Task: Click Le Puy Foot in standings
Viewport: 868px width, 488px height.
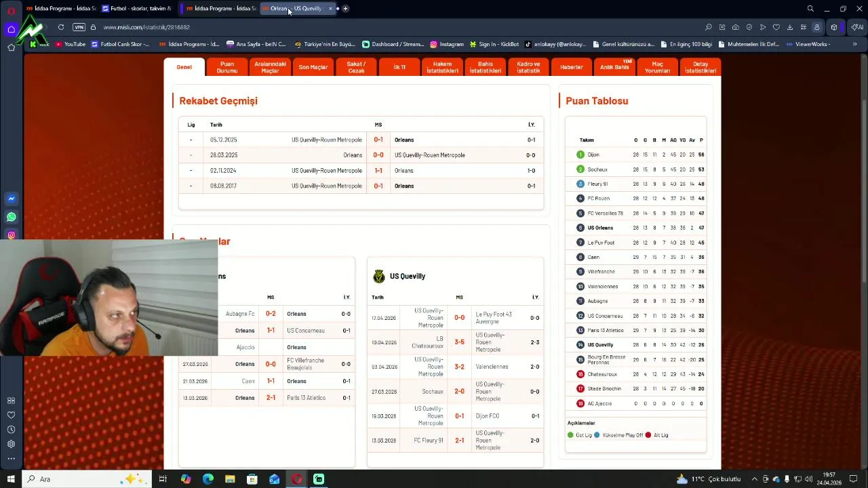Action: 601,243
